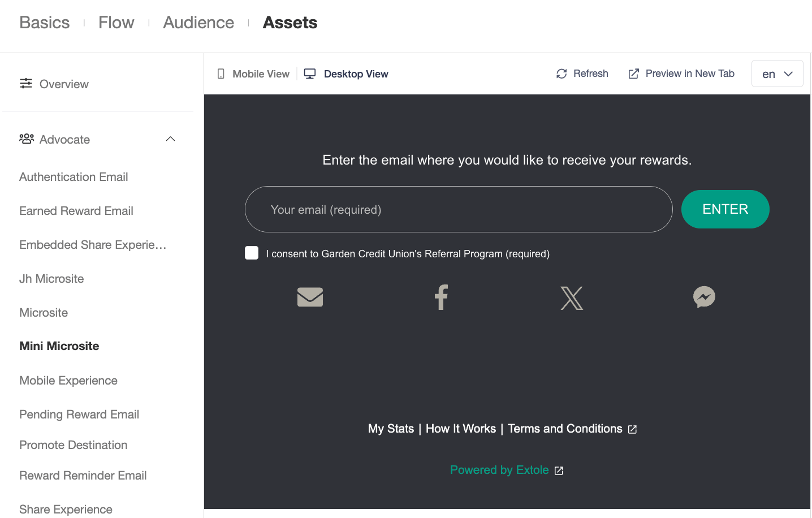Share via the Facebook icon
This screenshot has width=812, height=518.
441,297
